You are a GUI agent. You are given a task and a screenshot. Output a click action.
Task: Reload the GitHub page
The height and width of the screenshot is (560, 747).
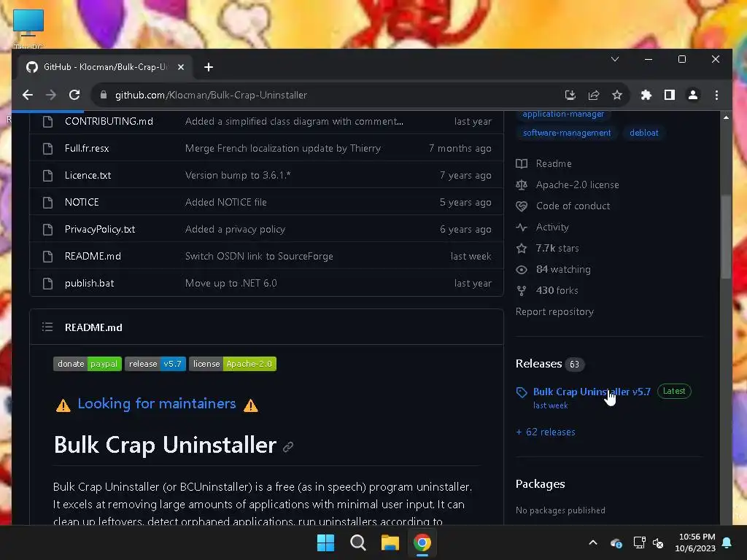click(x=74, y=95)
